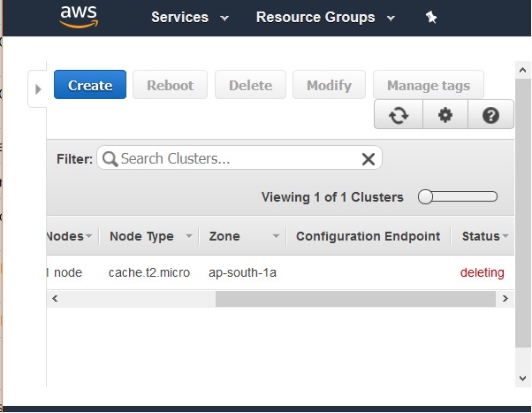Open the Services dropdown menu
Image resolution: width=532 pixels, height=413 pixels.
(x=189, y=18)
